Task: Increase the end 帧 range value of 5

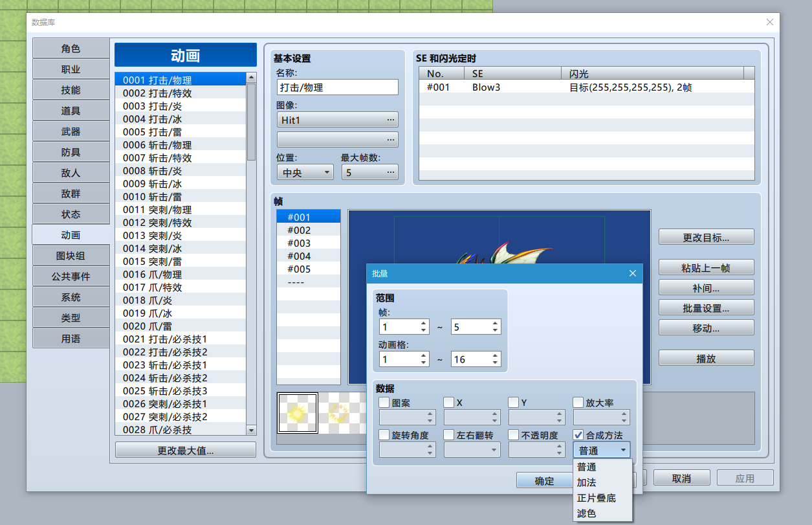Action: 496,323
